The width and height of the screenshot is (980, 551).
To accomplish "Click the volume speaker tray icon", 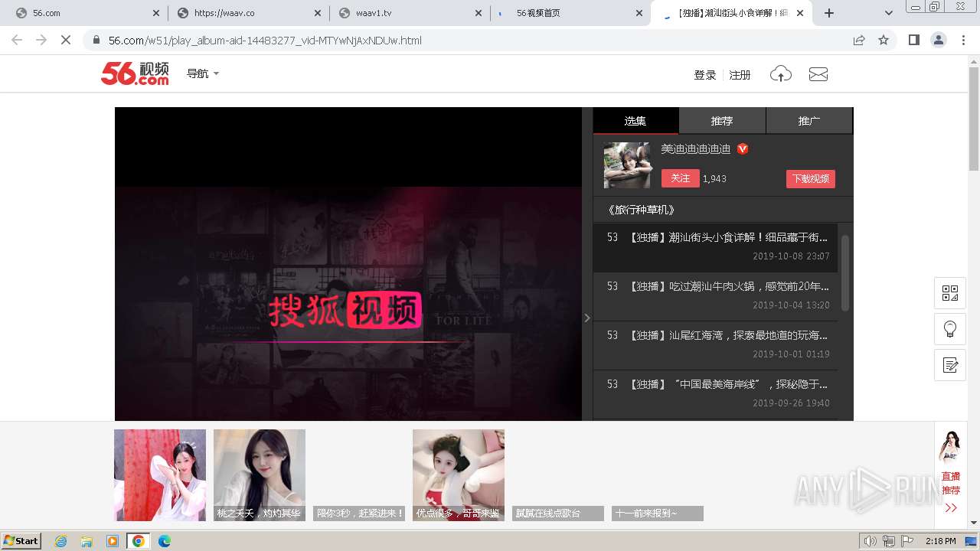I will coord(871,541).
